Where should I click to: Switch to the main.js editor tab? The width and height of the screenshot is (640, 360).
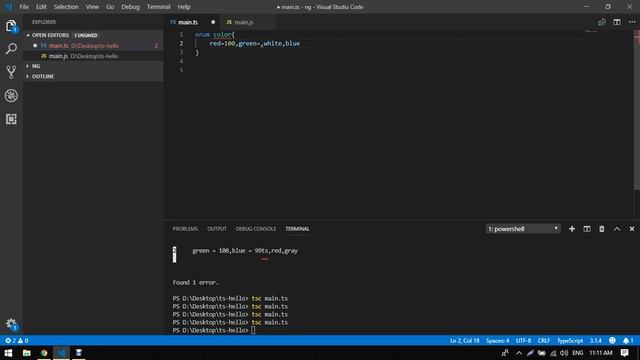pyautogui.click(x=247, y=22)
